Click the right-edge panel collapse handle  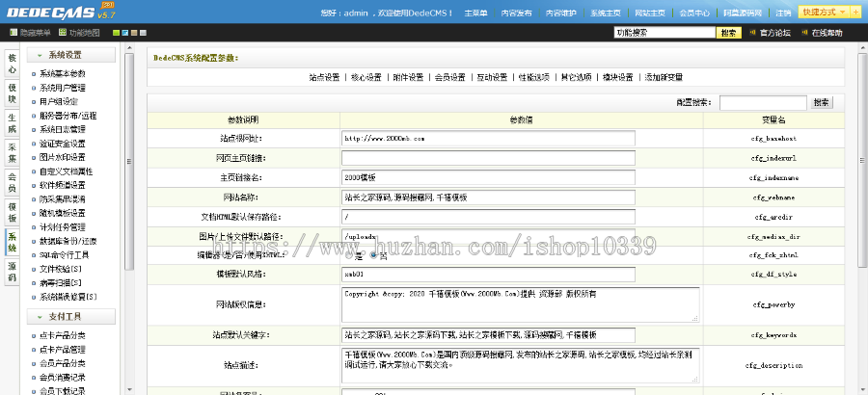pyautogui.click(x=862, y=161)
